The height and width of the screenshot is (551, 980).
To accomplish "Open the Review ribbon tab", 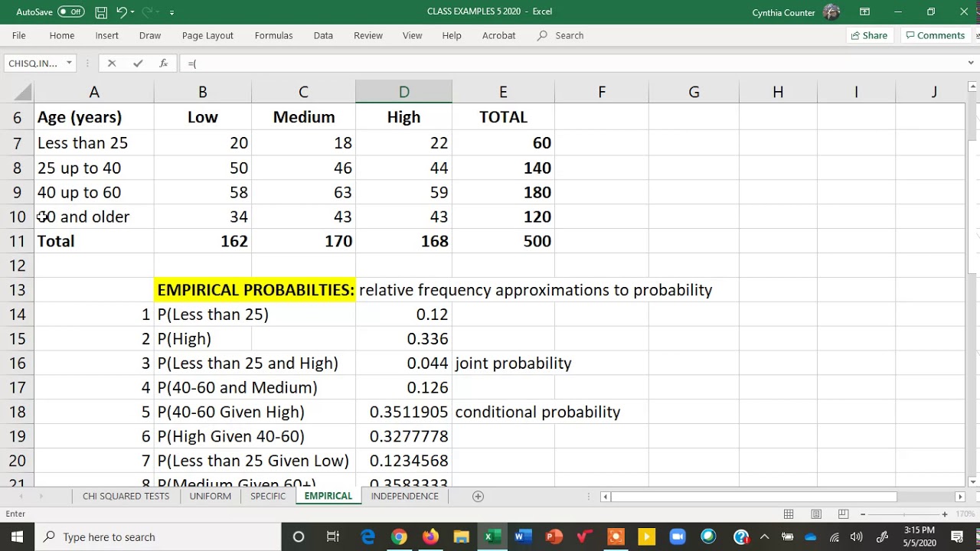I will click(x=368, y=35).
